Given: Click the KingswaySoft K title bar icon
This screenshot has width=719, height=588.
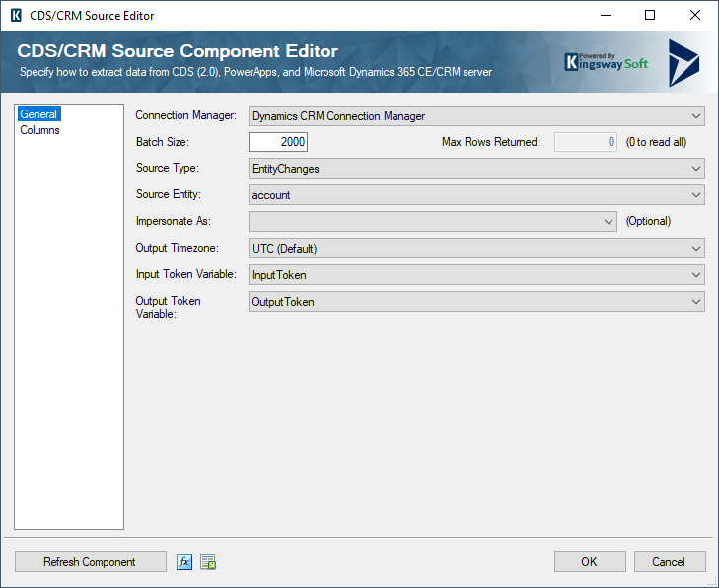Looking at the screenshot, I should click(x=16, y=15).
